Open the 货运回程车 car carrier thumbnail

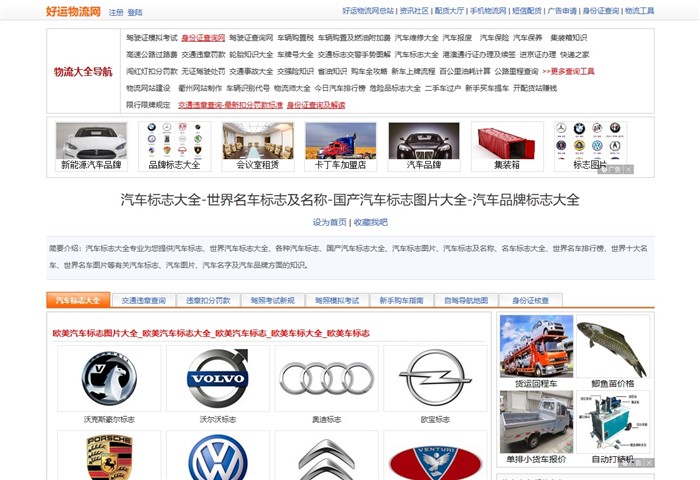click(x=536, y=346)
